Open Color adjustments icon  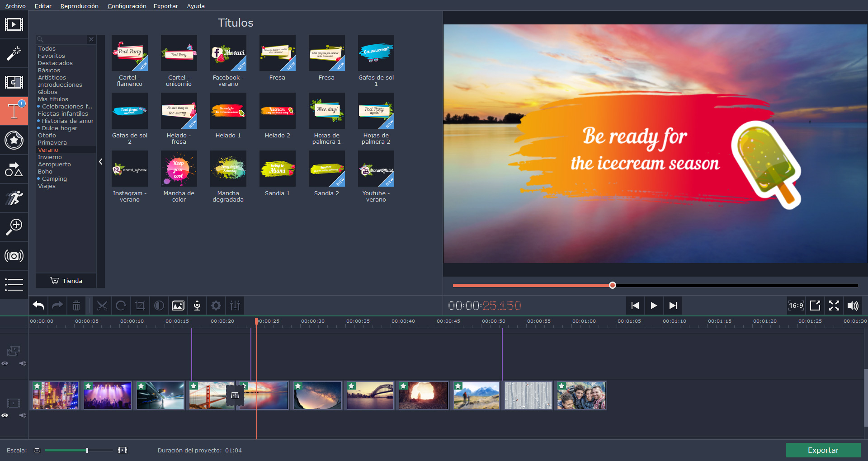coord(159,306)
